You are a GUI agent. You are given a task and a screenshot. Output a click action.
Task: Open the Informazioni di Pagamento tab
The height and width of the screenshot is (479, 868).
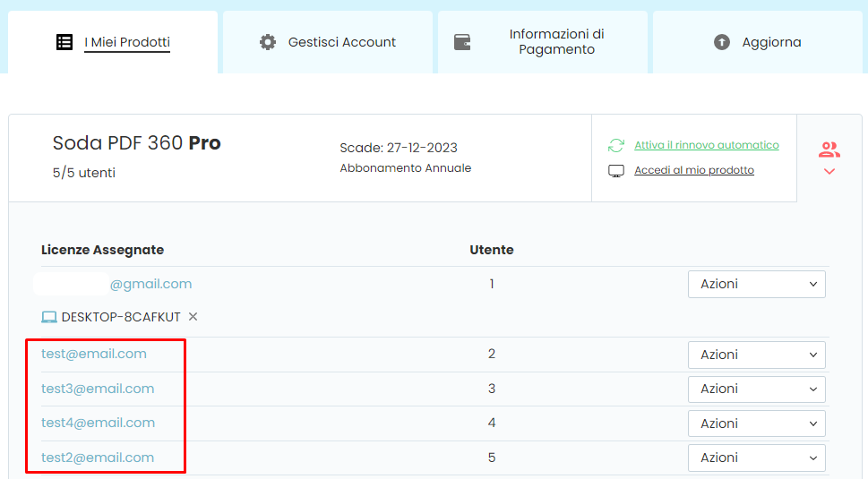(x=543, y=42)
